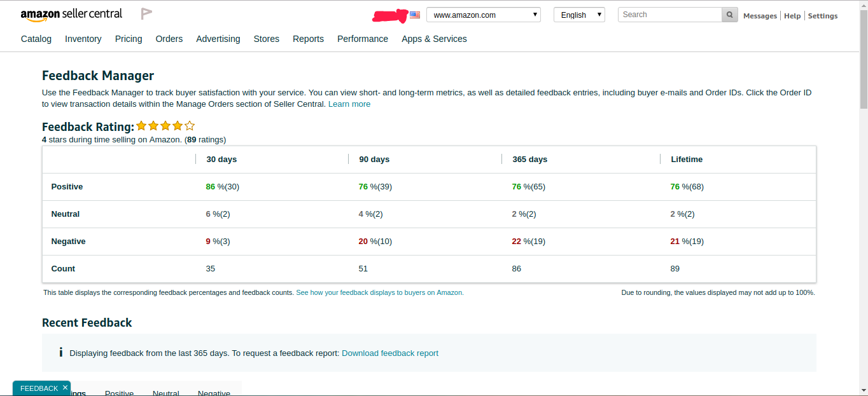Open the Advertising menu
The image size is (868, 396).
[218, 39]
